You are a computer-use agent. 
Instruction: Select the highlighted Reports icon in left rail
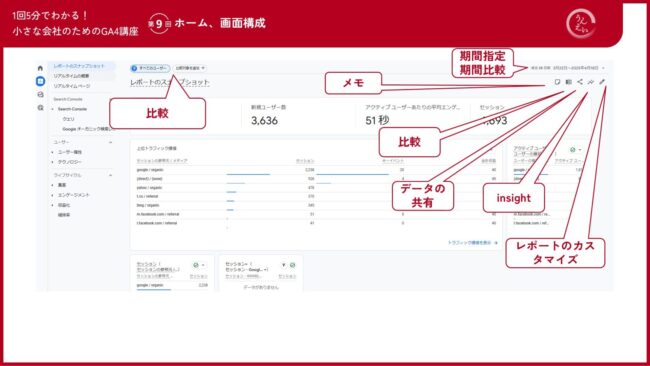coord(40,81)
